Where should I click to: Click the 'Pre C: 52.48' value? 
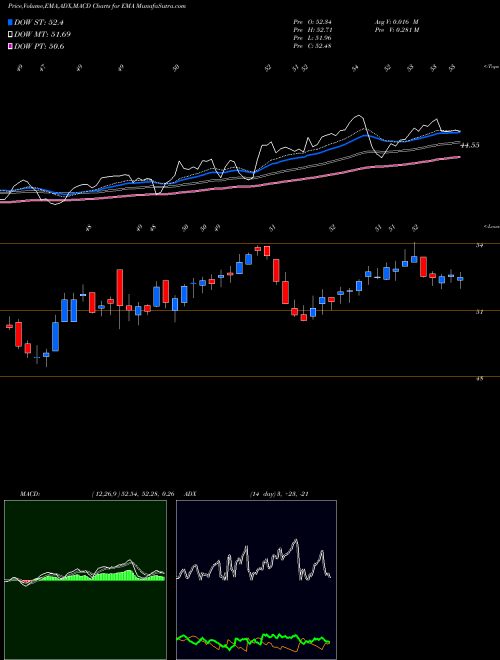tap(312, 46)
